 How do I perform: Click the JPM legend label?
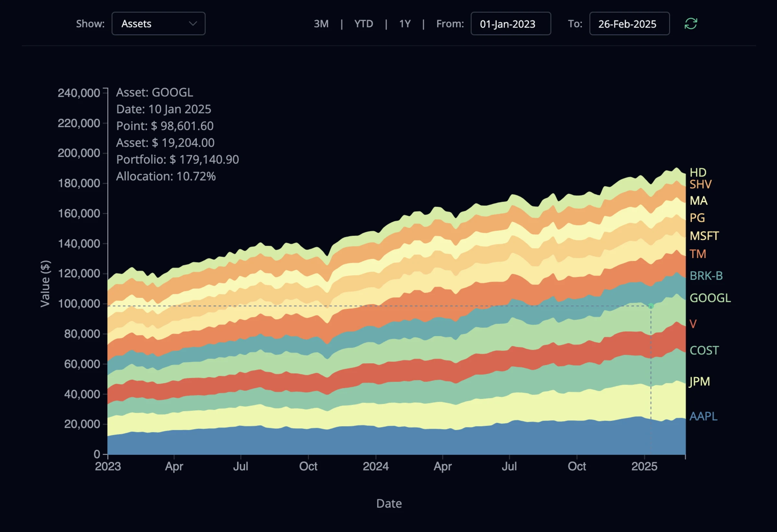tap(699, 381)
